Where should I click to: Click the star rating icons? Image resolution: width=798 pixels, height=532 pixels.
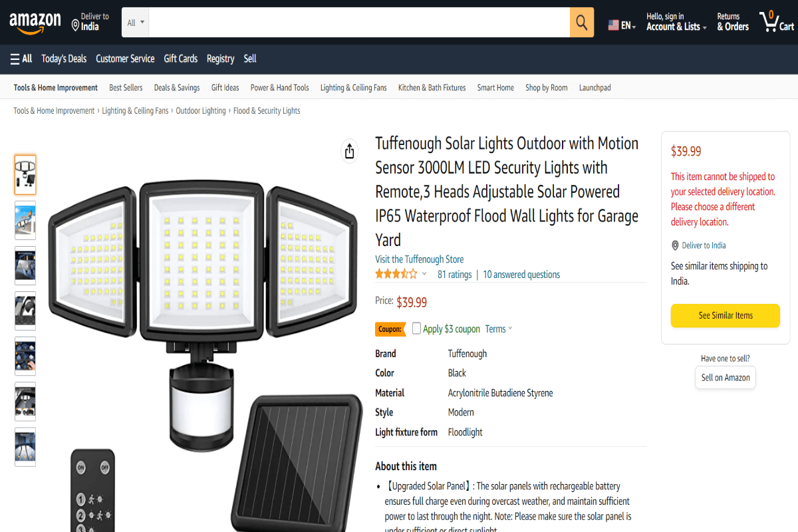click(x=396, y=274)
